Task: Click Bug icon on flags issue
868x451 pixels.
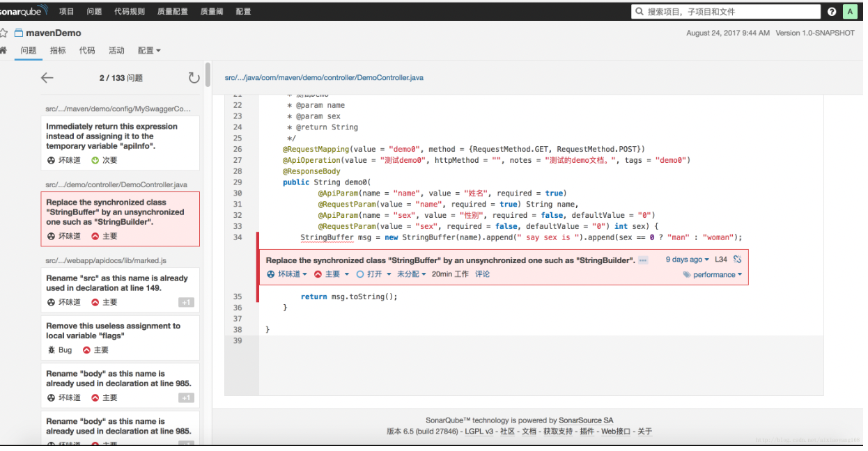Action: pyautogui.click(x=51, y=350)
